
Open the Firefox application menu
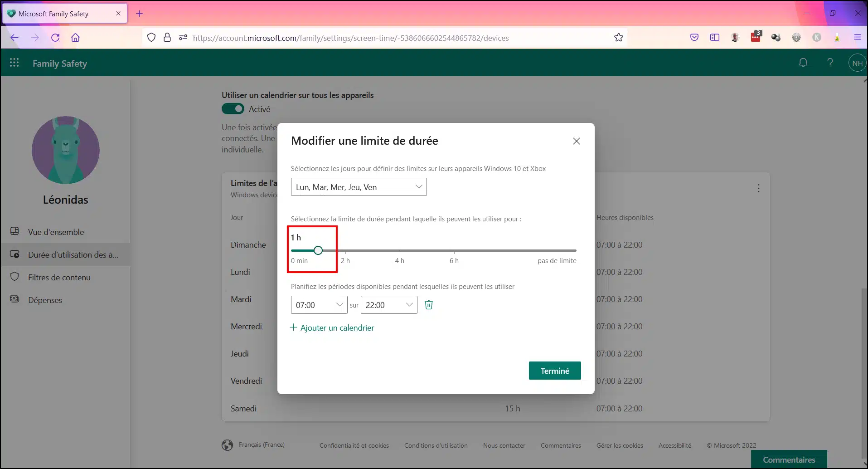857,38
